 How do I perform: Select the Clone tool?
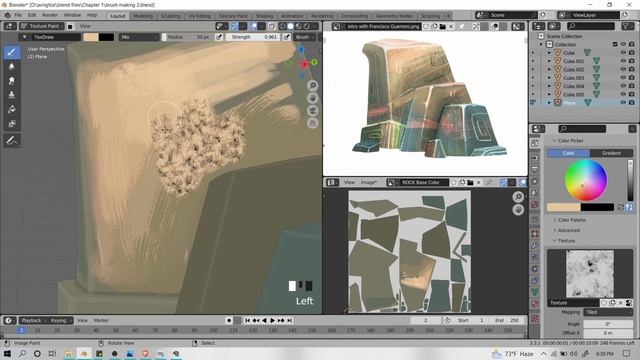click(x=11, y=95)
